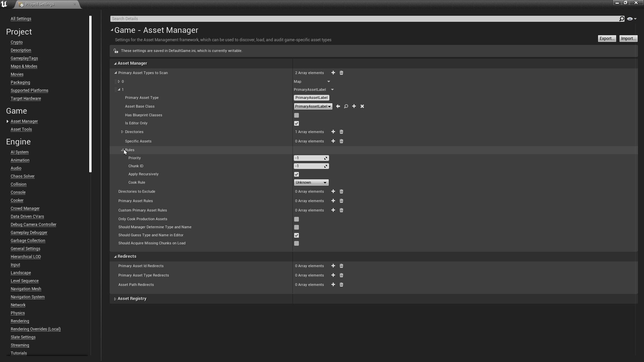The width and height of the screenshot is (644, 362).
Task: Add element to Primary Asset Id Redirects
Action: click(333, 266)
